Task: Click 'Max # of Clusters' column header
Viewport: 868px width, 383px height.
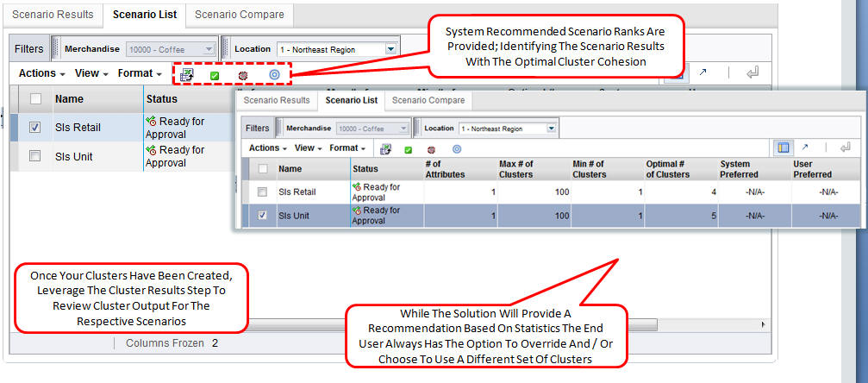Action: pyautogui.click(x=534, y=169)
